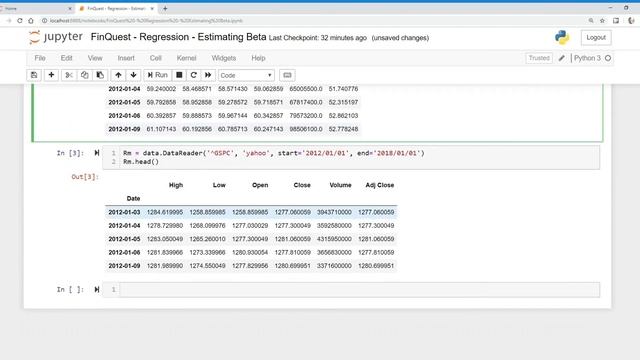640x360 pixels.
Task: Click the Date index header
Action: (x=133, y=198)
